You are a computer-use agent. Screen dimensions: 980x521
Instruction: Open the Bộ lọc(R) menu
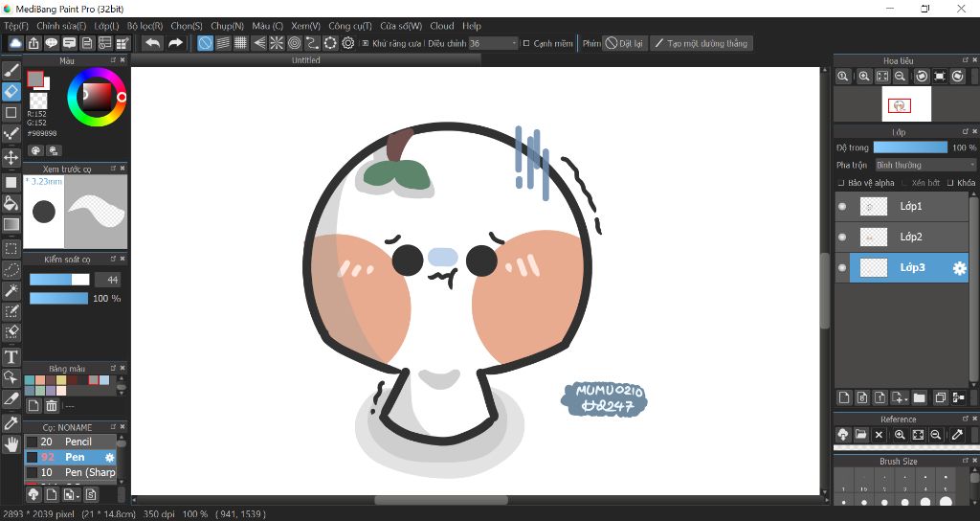point(145,26)
